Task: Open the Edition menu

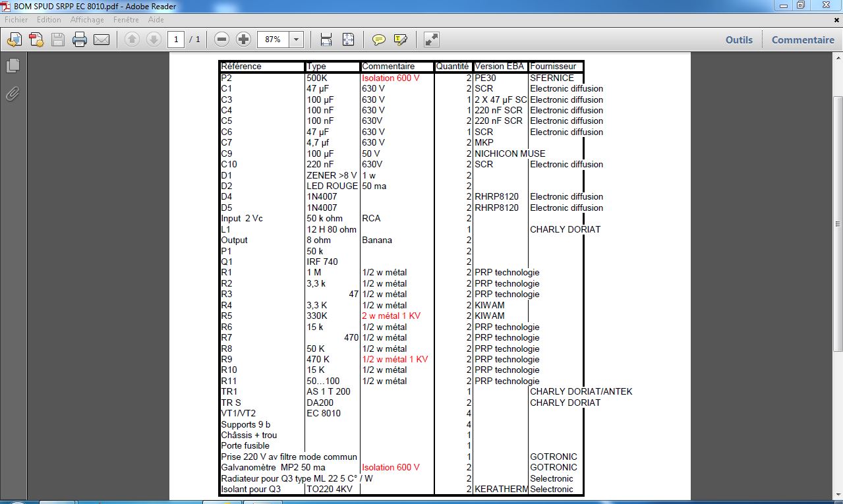Action: tap(49, 20)
